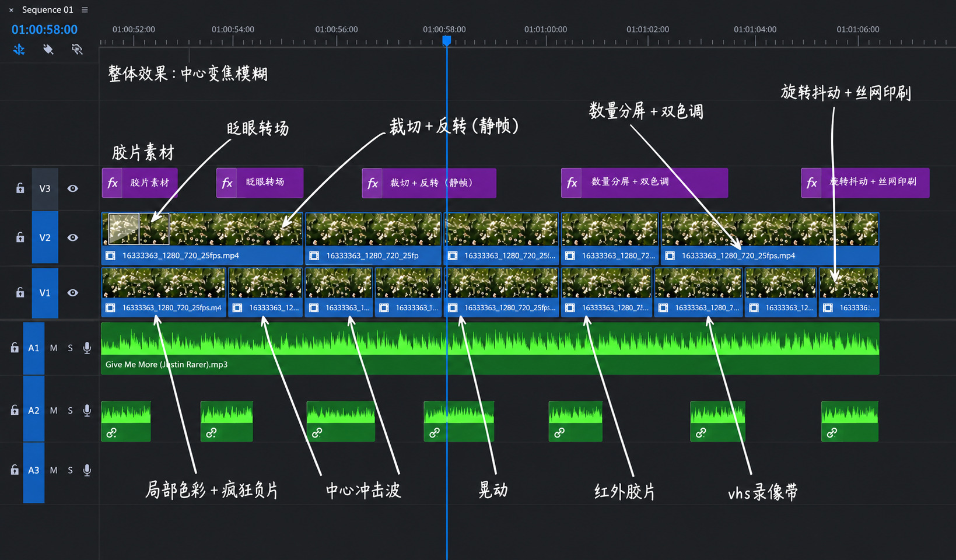Toggle lock on audio track A2
The height and width of the screenshot is (560, 956).
(15, 410)
